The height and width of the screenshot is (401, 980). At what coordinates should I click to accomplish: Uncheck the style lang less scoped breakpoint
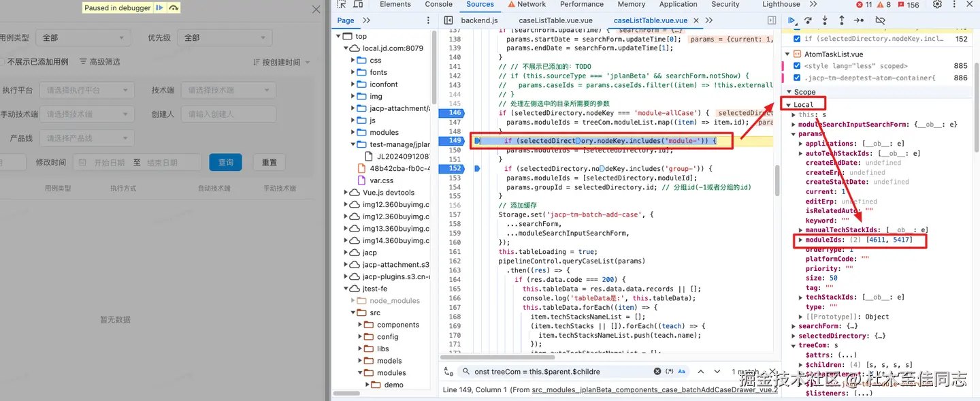pos(797,66)
